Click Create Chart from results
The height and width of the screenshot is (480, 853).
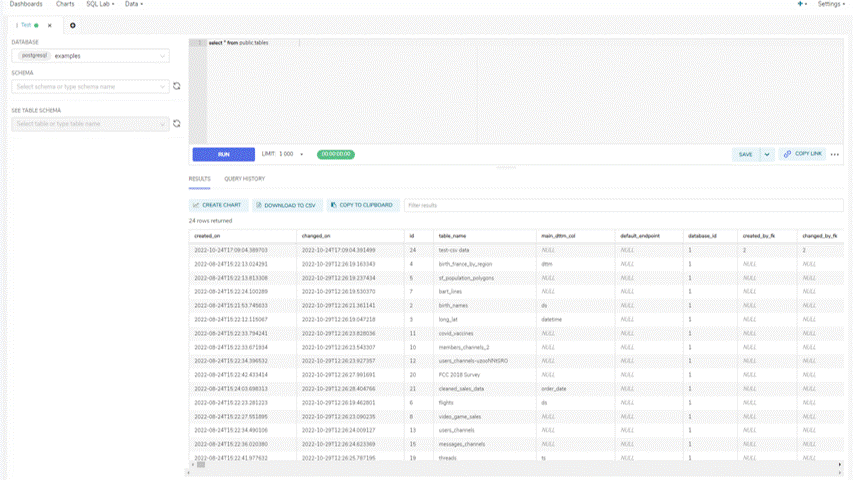click(217, 205)
